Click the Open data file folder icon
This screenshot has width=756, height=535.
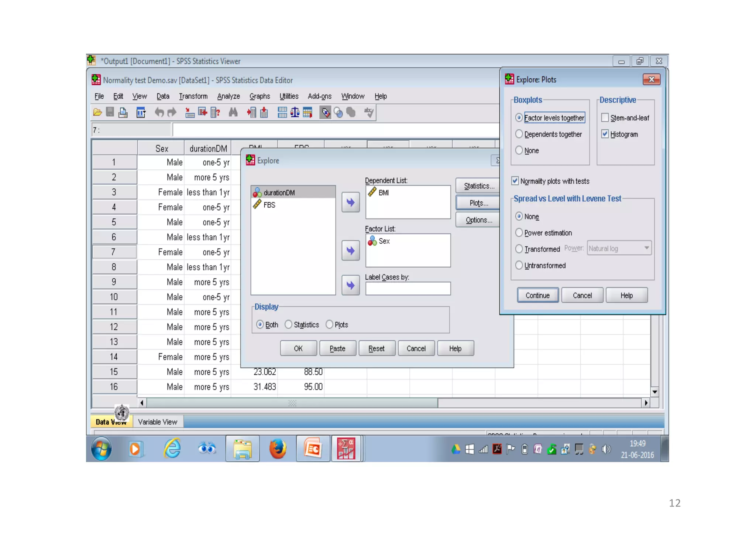point(97,112)
